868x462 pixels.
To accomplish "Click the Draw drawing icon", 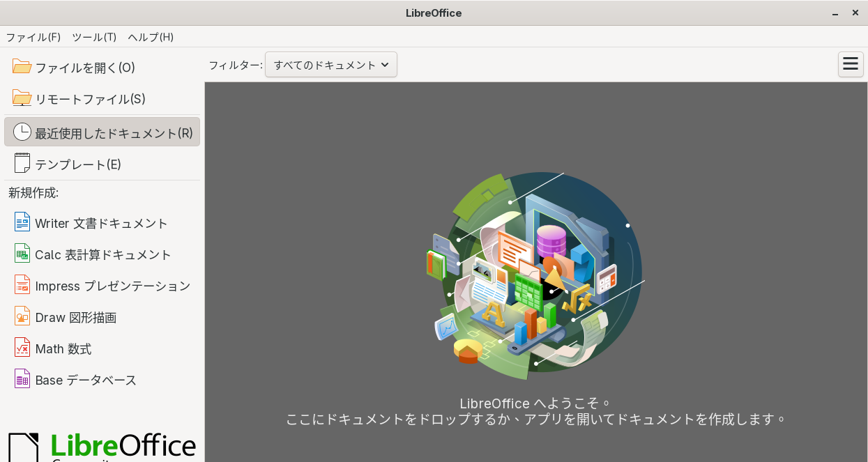I will [22, 316].
